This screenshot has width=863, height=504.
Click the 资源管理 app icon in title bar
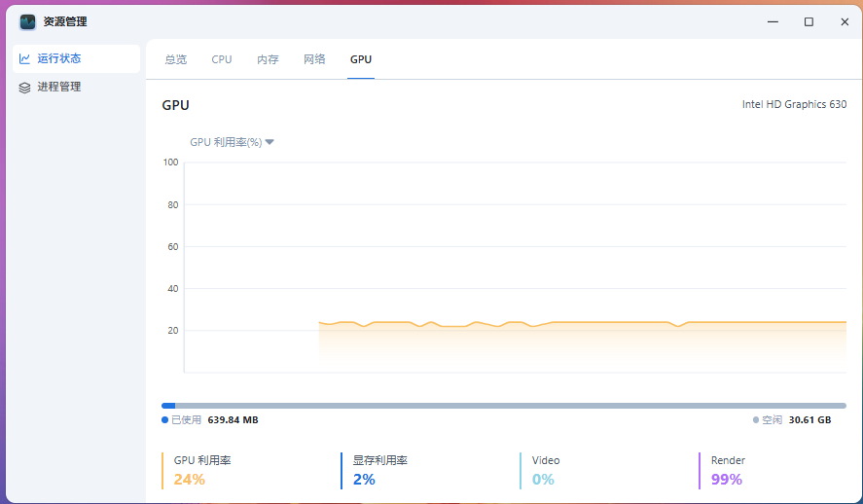click(27, 22)
